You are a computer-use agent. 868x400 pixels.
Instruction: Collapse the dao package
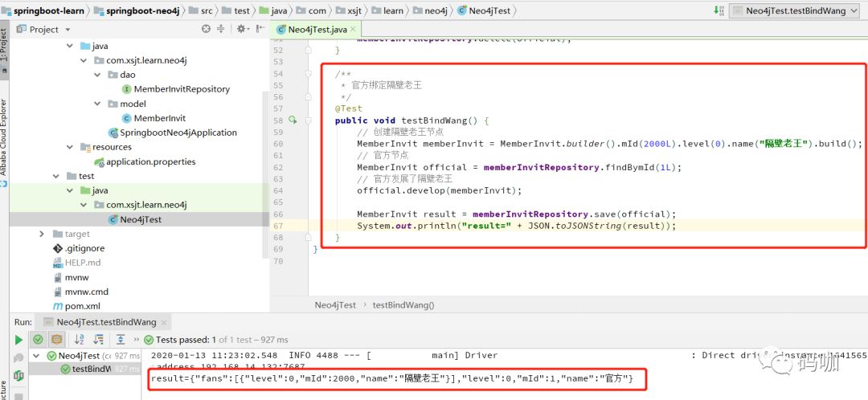98,75
